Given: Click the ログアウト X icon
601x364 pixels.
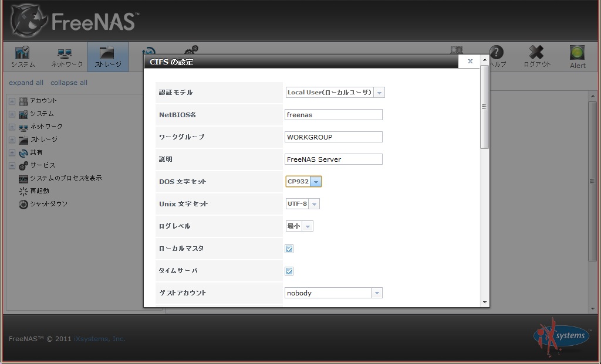Looking at the screenshot, I should (x=536, y=52).
